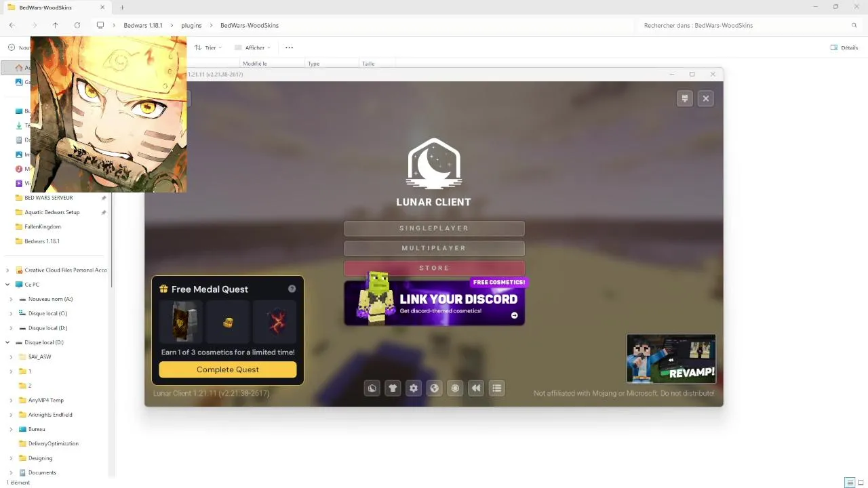This screenshot has width=868, height=488.
Task: Click the question mark on Free Medal Quest
Action: (x=292, y=289)
